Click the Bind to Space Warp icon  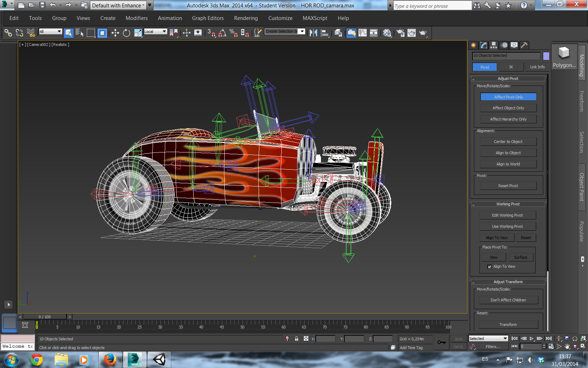tap(31, 33)
